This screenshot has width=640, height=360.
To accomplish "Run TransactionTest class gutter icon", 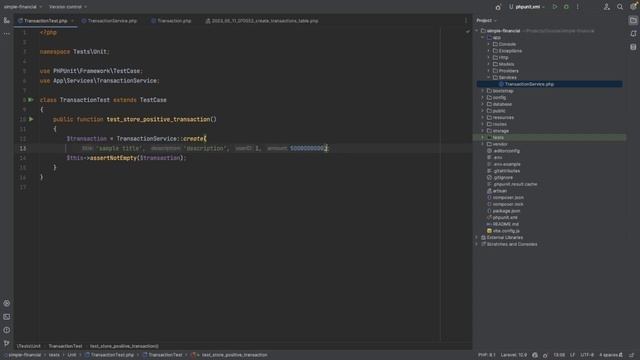I will point(31,100).
